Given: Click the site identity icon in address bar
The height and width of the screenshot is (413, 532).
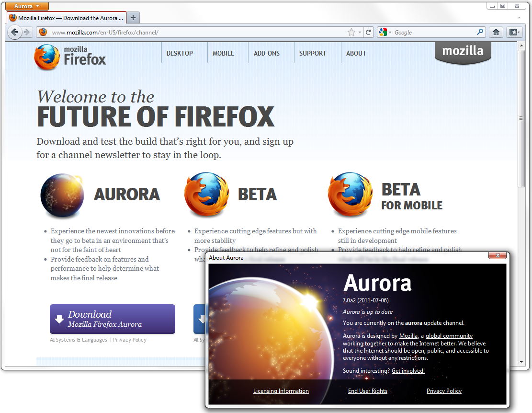Looking at the screenshot, I should (43, 32).
